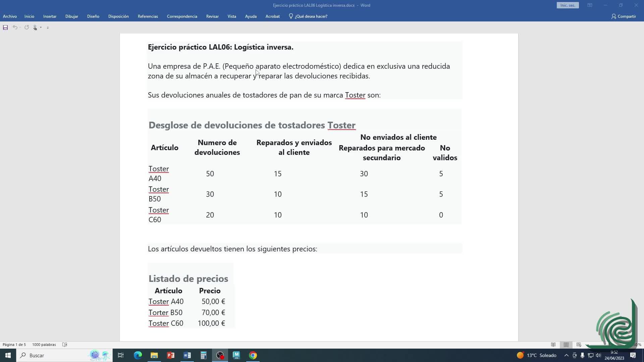
Task: Click the Touch/Mouse mode hand icon
Action: pyautogui.click(x=35, y=27)
